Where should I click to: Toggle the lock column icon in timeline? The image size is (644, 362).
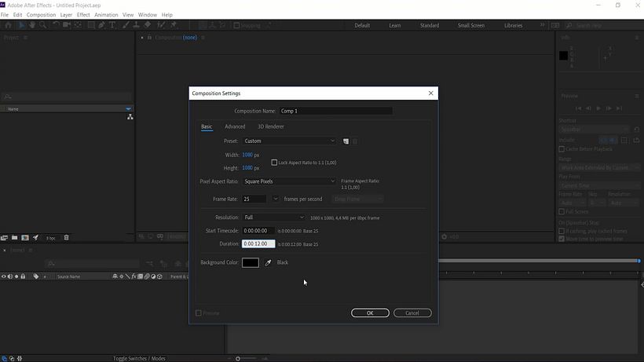23,276
